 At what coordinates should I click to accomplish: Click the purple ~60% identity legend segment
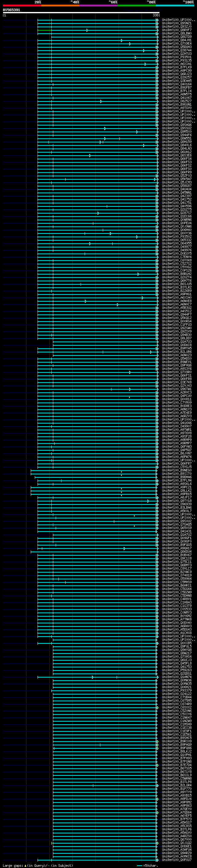99,6
